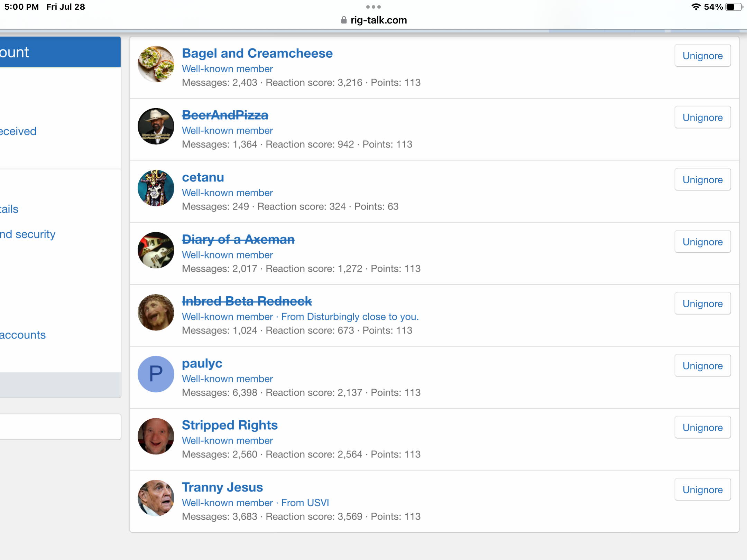Open Bagel and Creamcheese's bagel avatar

pyautogui.click(x=156, y=64)
